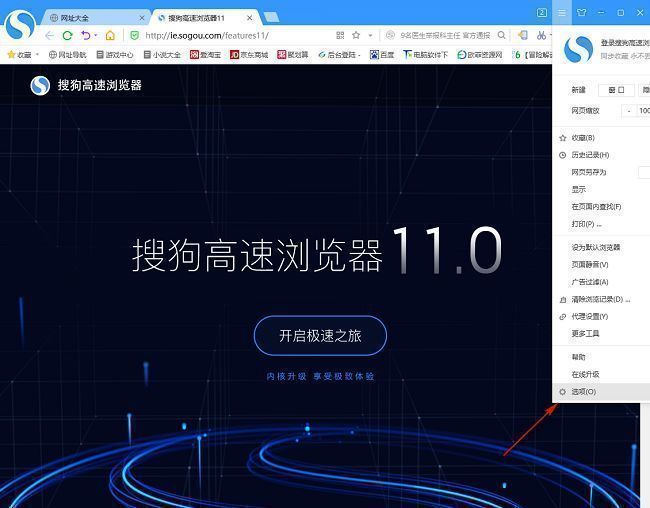Screen dimensions: 650x508
Task: Click the search box with news text
Action: [x=445, y=36]
